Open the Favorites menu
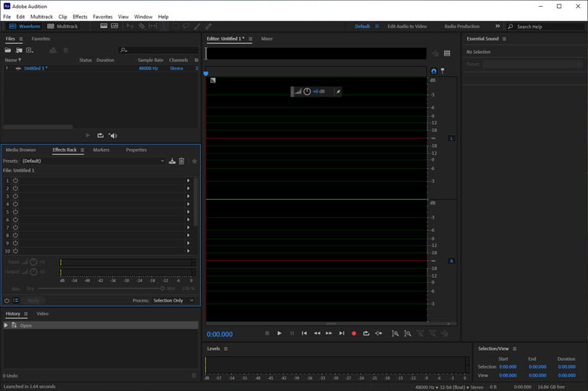This screenshot has height=391, width=588. click(102, 17)
